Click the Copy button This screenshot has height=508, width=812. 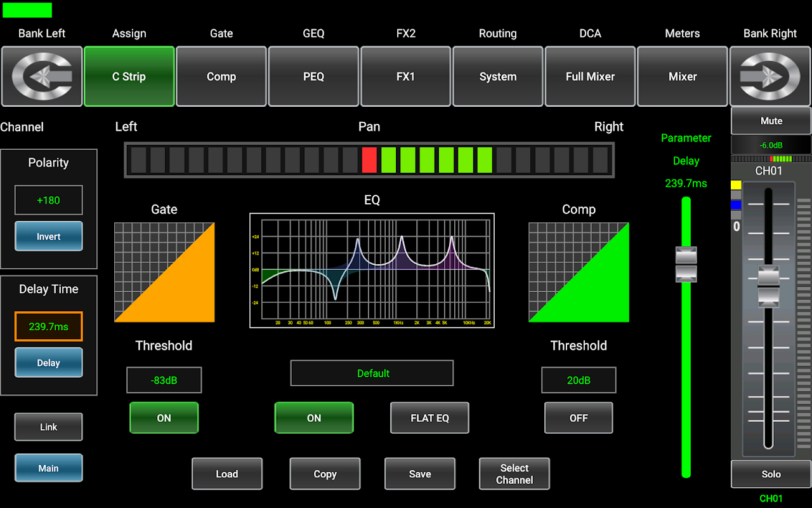(325, 474)
